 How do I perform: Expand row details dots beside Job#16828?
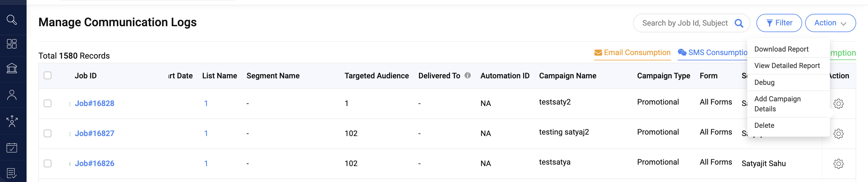(70, 104)
